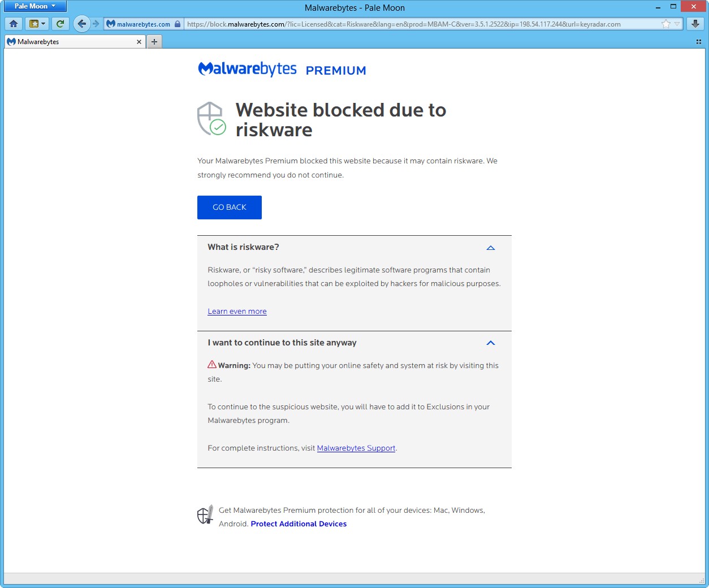Click the shield and sword icon
Screen dimensions: 709x588
pyautogui.click(x=205, y=514)
